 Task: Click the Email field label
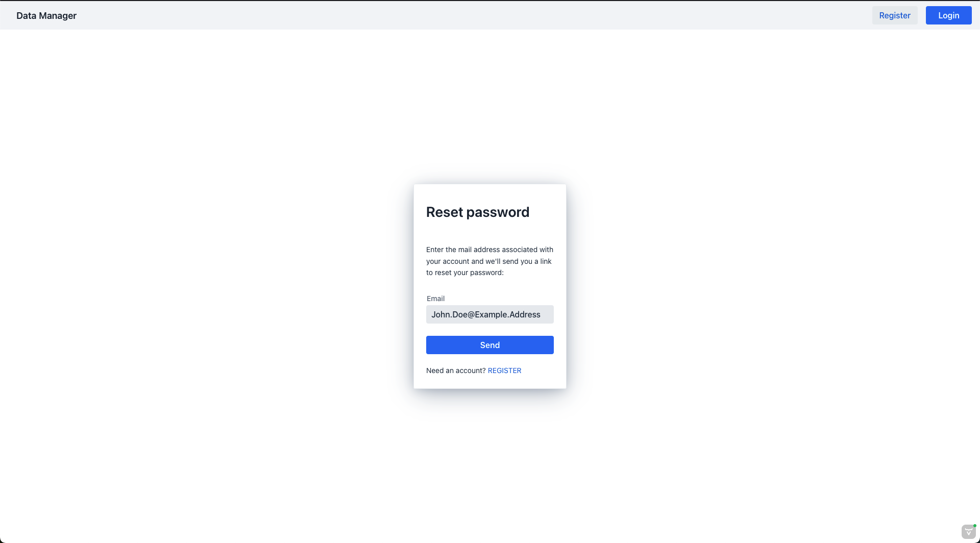tap(435, 299)
